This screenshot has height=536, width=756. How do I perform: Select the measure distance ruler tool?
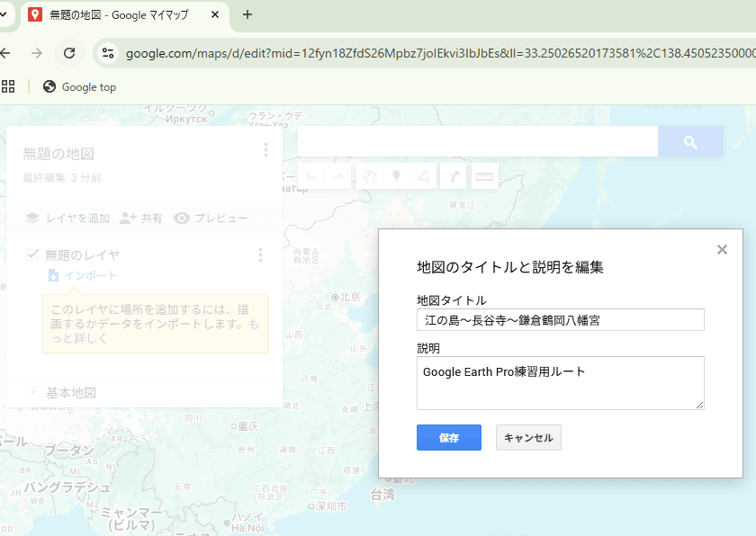click(484, 177)
